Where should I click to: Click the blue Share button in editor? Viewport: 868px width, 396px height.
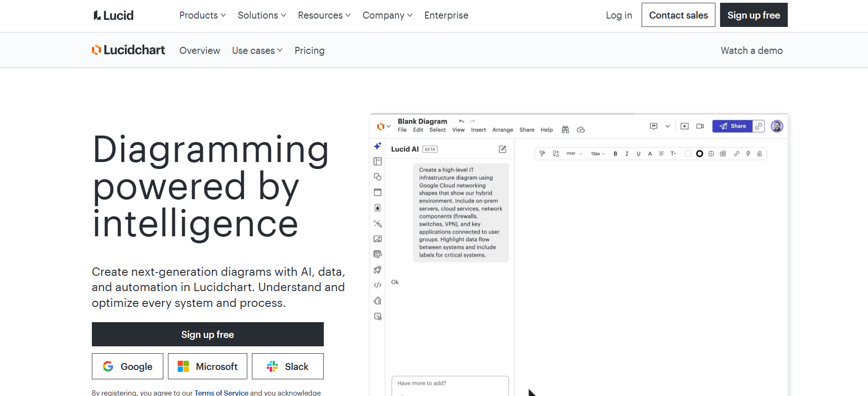tap(733, 126)
